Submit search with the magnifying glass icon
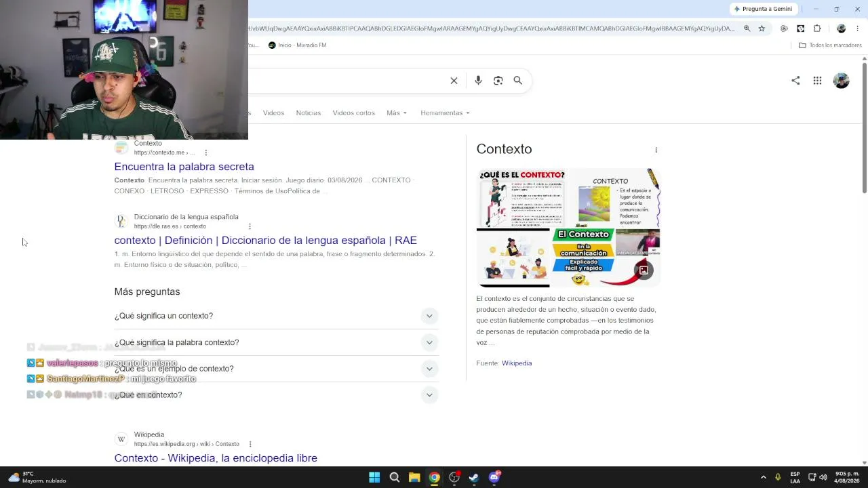The image size is (868, 488). pyautogui.click(x=518, y=81)
